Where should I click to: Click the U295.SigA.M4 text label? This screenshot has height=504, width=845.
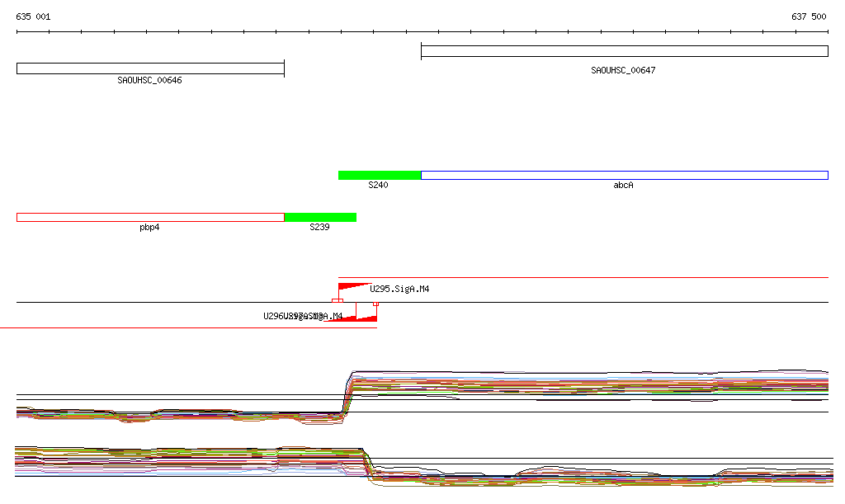(x=399, y=290)
